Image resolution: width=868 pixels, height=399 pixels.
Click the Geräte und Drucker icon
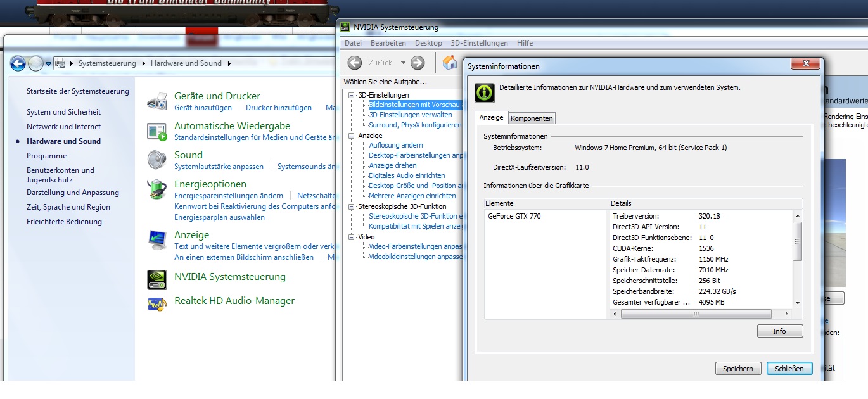pyautogui.click(x=156, y=101)
